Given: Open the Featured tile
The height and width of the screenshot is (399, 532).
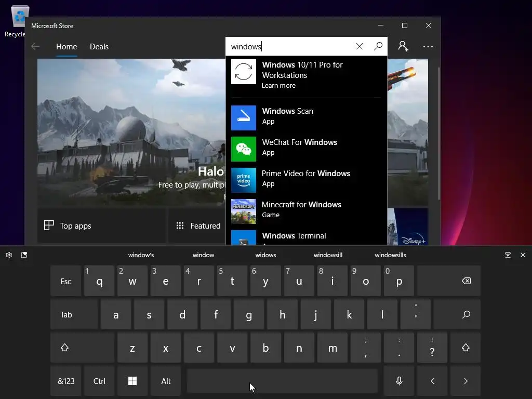Looking at the screenshot, I should 197,225.
